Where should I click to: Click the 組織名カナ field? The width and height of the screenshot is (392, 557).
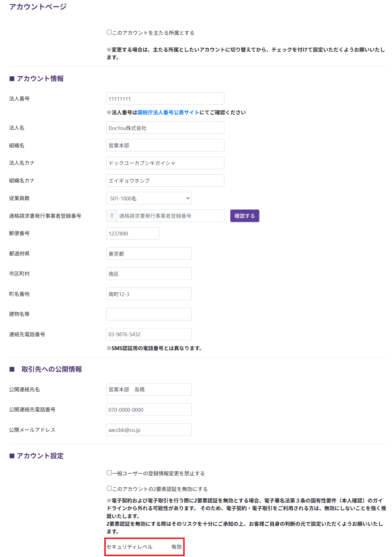pos(165,181)
